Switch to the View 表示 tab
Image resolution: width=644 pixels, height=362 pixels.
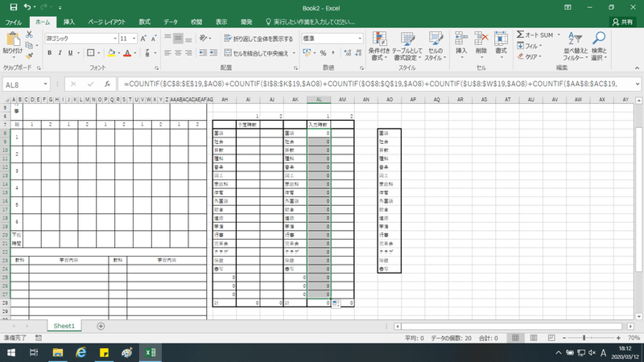click(221, 23)
